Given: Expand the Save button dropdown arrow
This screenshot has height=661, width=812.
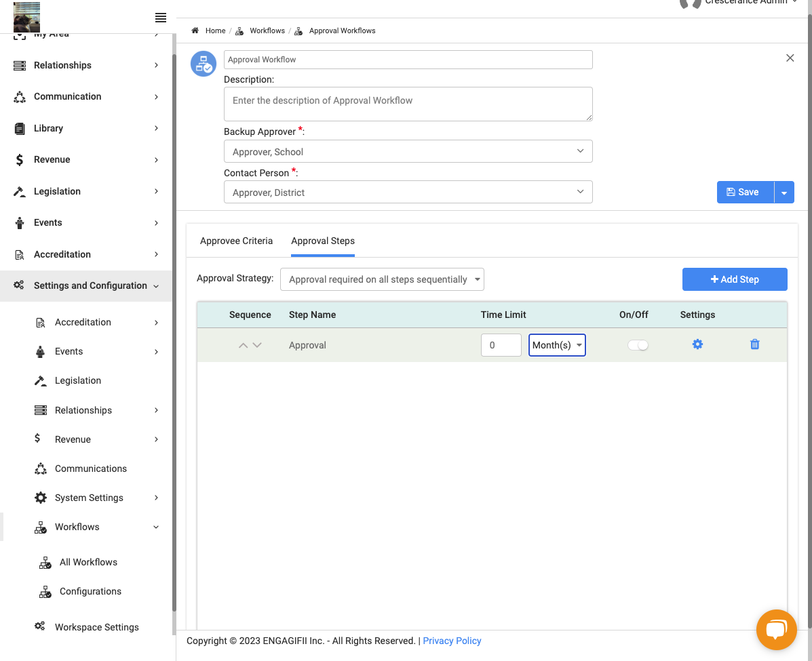Looking at the screenshot, I should 784,192.
